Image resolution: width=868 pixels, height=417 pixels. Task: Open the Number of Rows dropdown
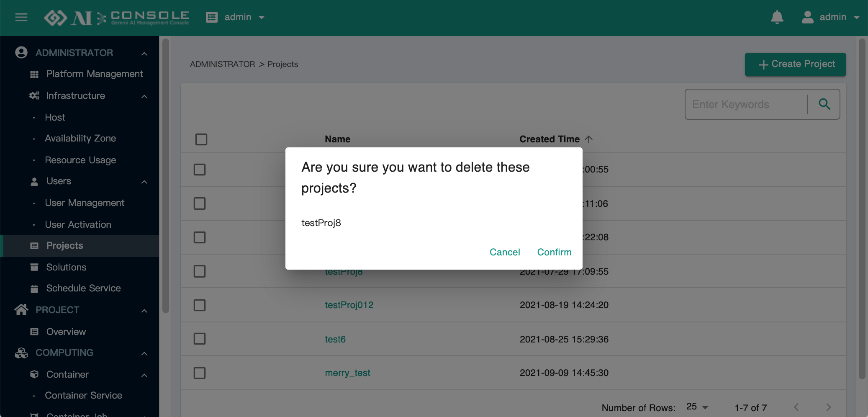(x=697, y=407)
